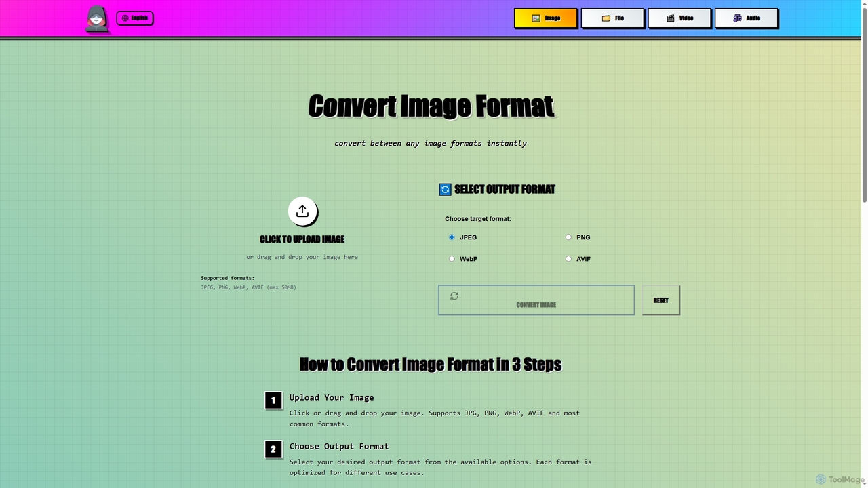Switch to the File tab
Screen dimensions: 868x488
pyautogui.click(x=612, y=18)
